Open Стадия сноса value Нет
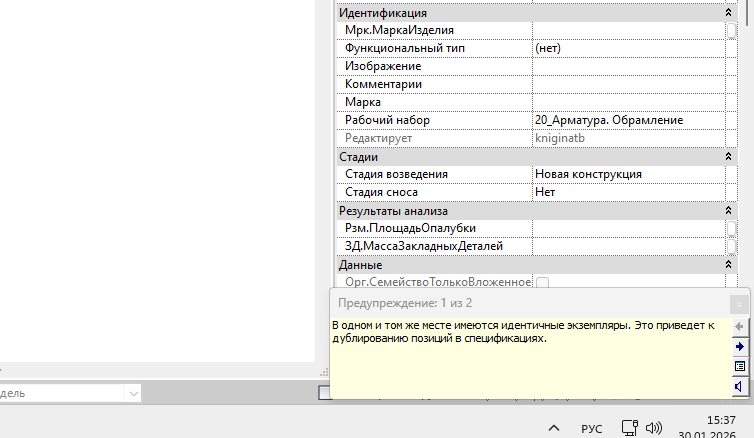Image resolution: width=754 pixels, height=438 pixels. tap(628, 192)
